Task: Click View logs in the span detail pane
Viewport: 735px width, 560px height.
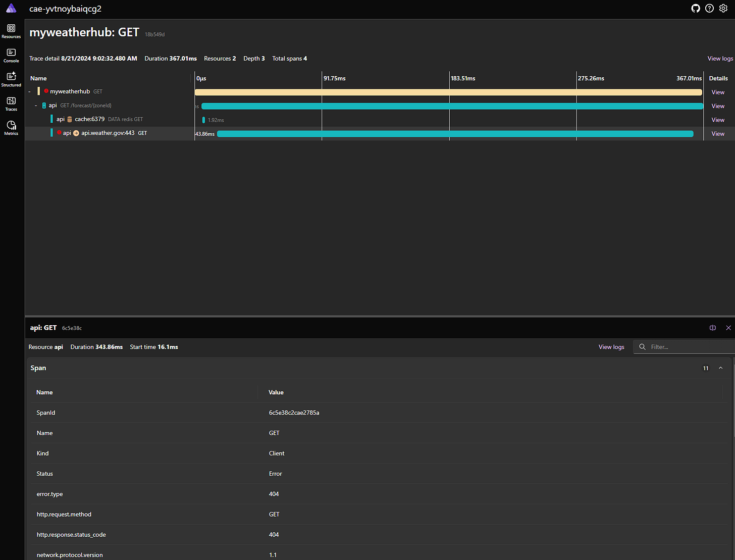Action: click(611, 347)
